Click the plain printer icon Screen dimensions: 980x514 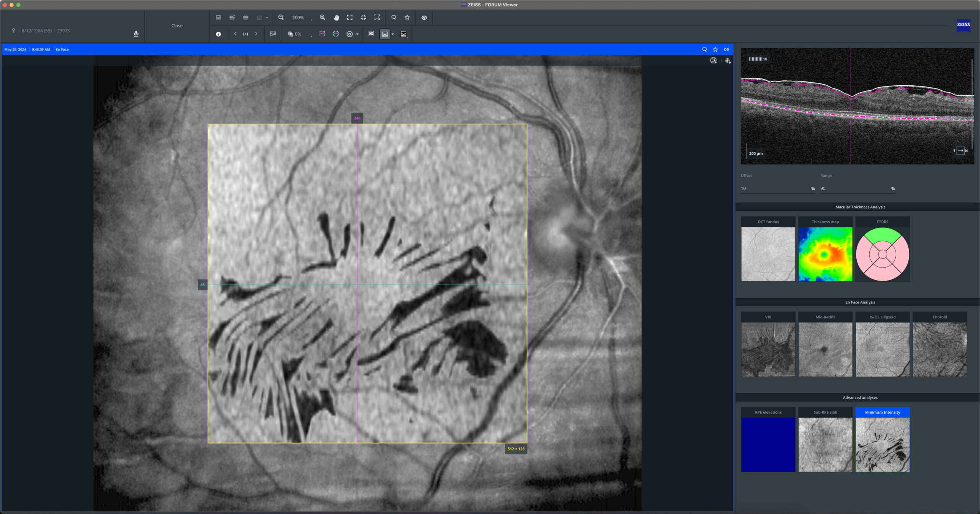[x=246, y=18]
